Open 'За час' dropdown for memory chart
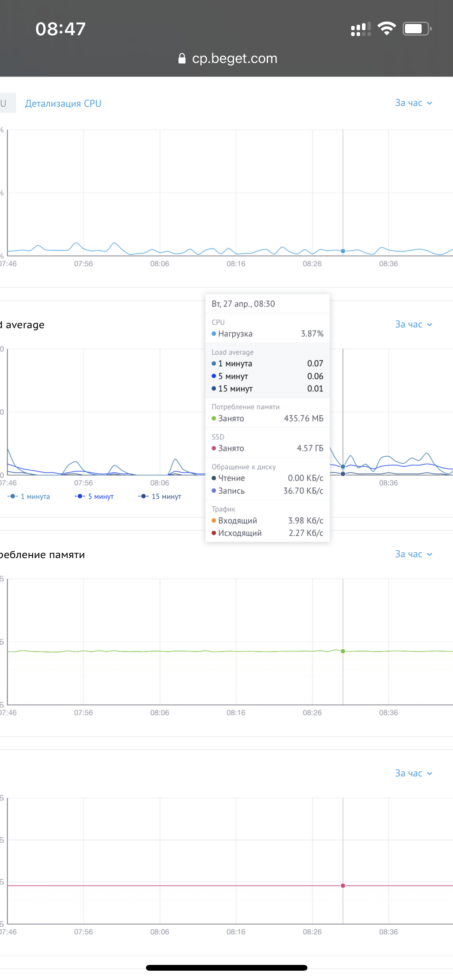Image resolution: width=453 pixels, height=980 pixels. pos(414,554)
